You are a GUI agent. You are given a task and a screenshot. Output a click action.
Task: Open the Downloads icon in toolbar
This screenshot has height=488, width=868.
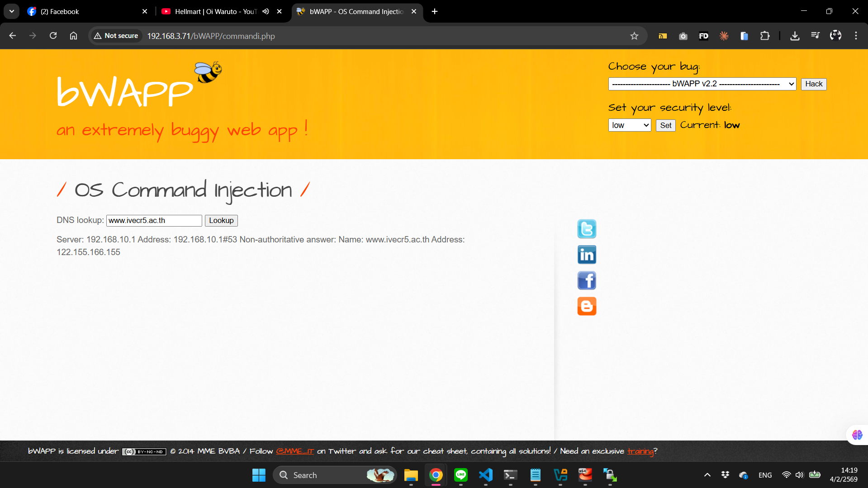click(x=794, y=36)
